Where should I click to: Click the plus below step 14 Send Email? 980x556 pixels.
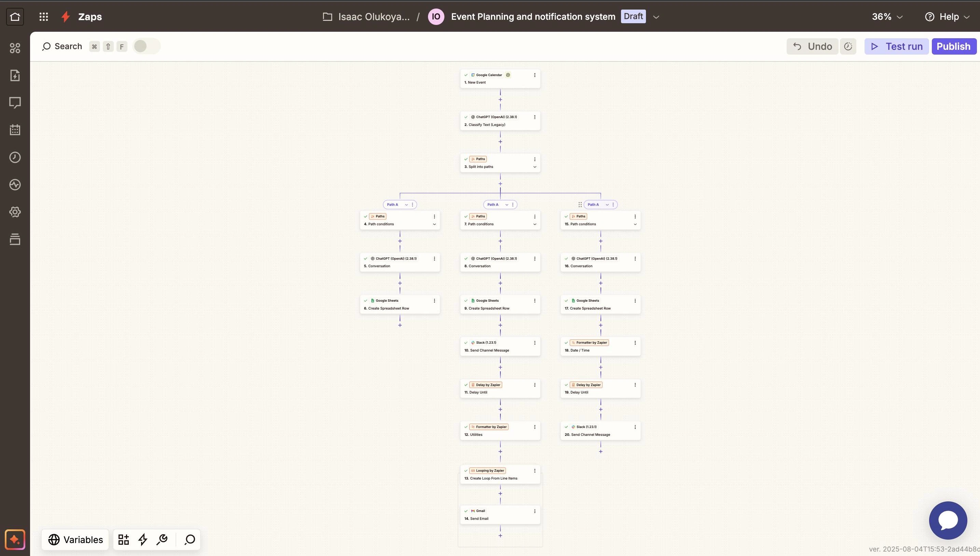(x=500, y=536)
